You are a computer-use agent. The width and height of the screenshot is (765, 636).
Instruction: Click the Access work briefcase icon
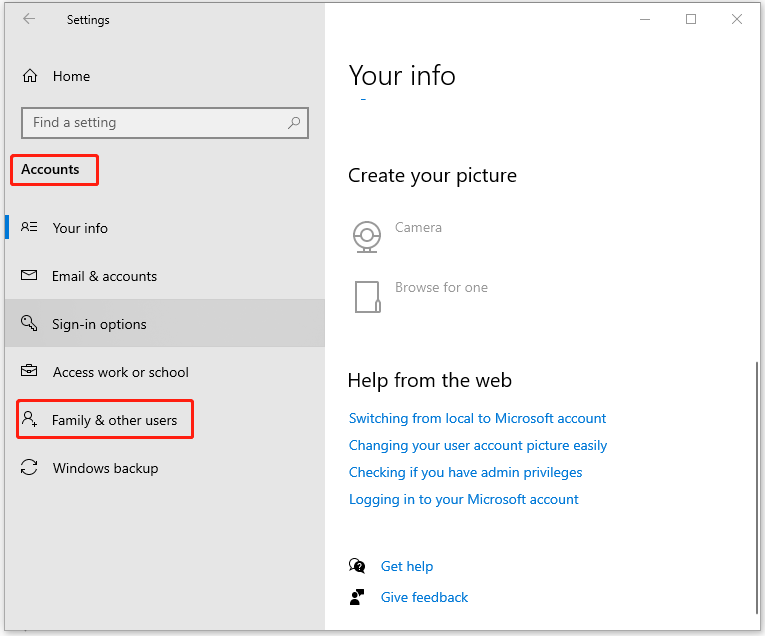tap(29, 371)
